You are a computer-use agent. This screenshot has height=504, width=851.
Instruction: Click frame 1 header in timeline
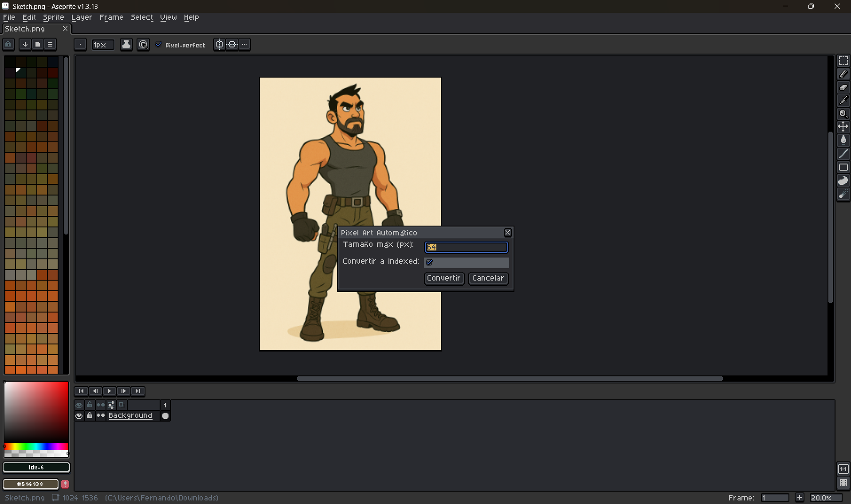pos(165,405)
